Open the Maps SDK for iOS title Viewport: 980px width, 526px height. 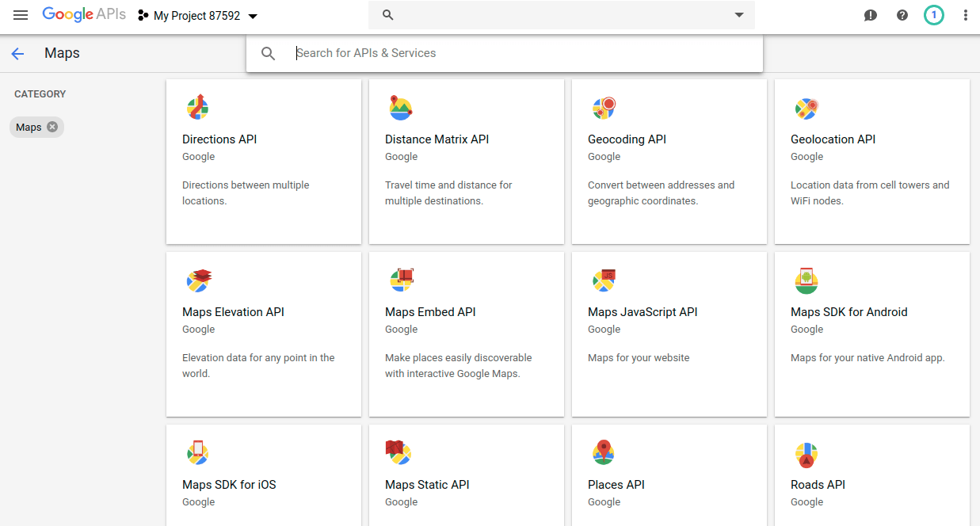[x=229, y=485]
